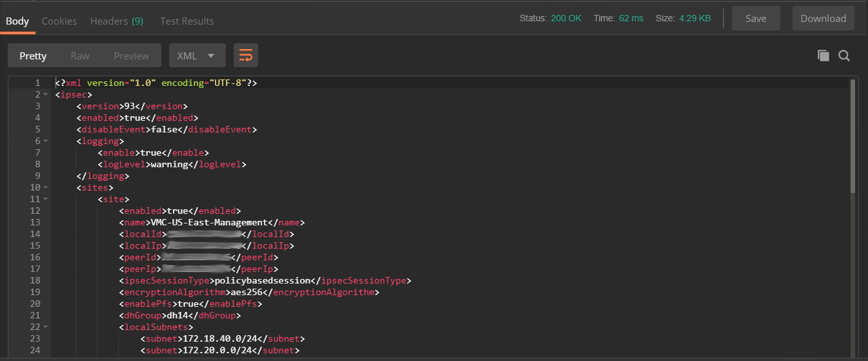The width and height of the screenshot is (868, 361).
Task: Collapse the logging node on line 6
Action: [45, 141]
